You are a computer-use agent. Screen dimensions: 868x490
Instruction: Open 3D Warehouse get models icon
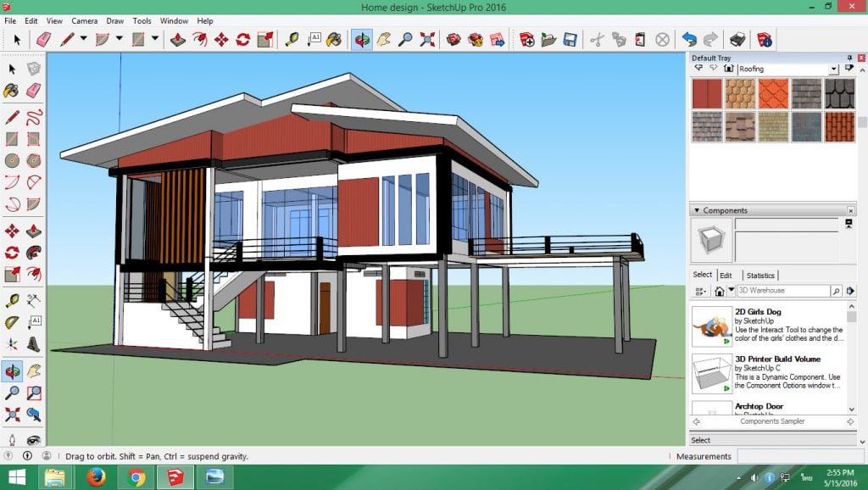coord(454,39)
